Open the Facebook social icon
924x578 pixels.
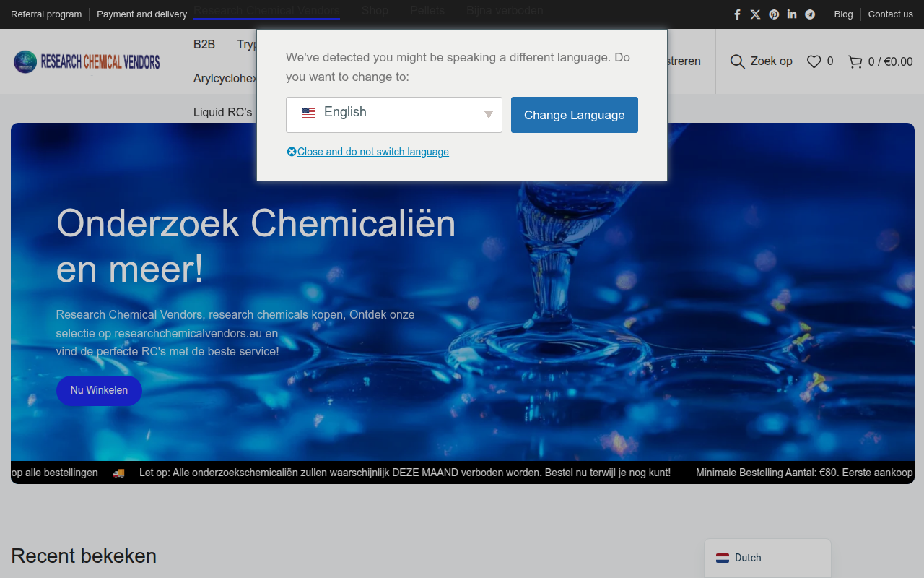coord(737,14)
